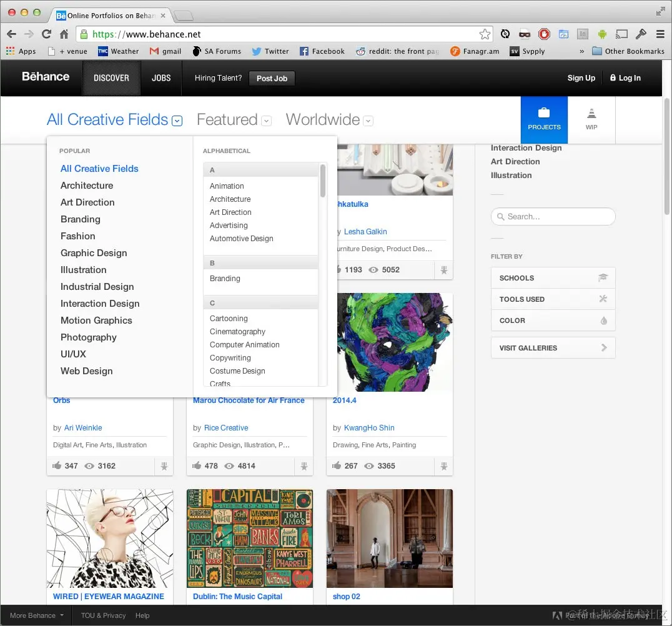Open the shop 02 interior thumbnail
The image size is (672, 626).
point(390,539)
